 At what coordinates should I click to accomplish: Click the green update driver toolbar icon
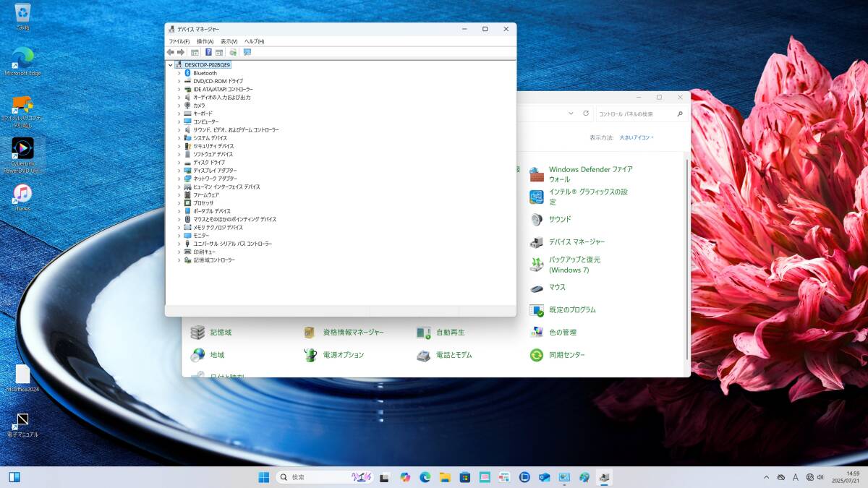click(233, 52)
